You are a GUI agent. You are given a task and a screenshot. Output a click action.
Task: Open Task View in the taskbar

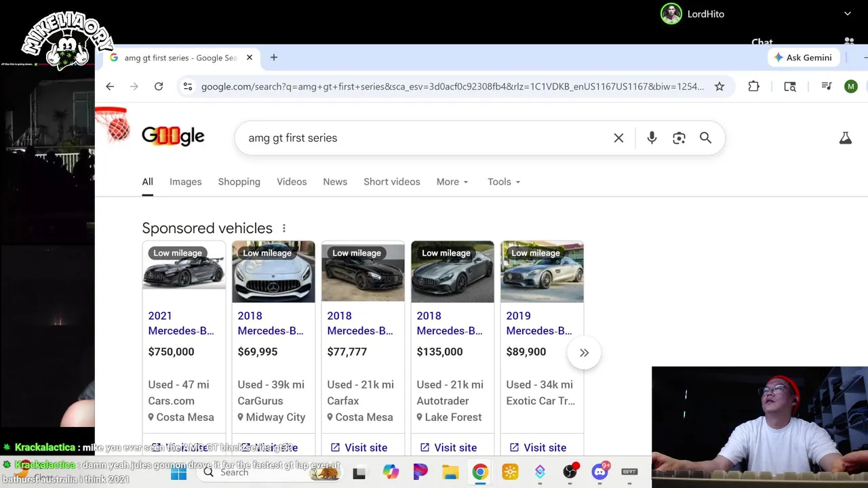(x=359, y=472)
